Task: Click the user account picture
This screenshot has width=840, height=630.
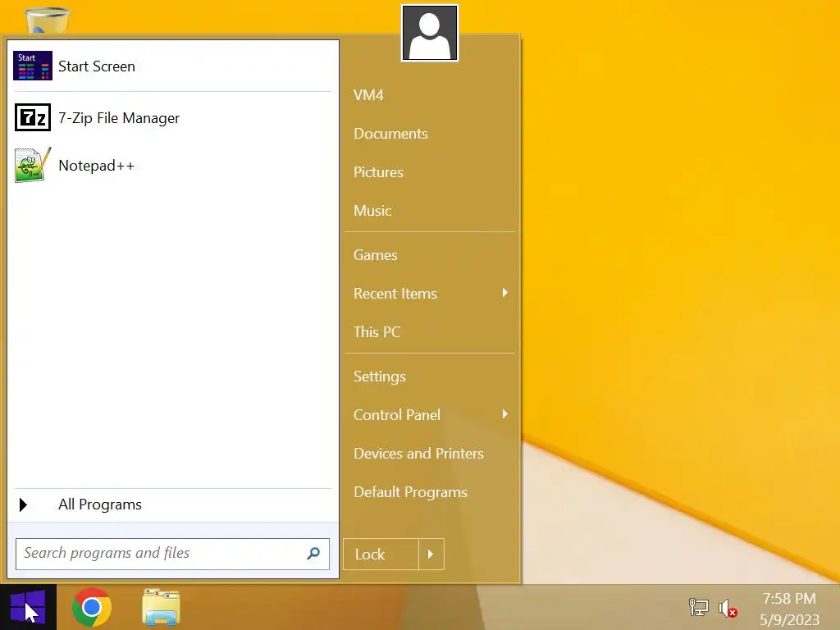Action: pyautogui.click(x=430, y=33)
